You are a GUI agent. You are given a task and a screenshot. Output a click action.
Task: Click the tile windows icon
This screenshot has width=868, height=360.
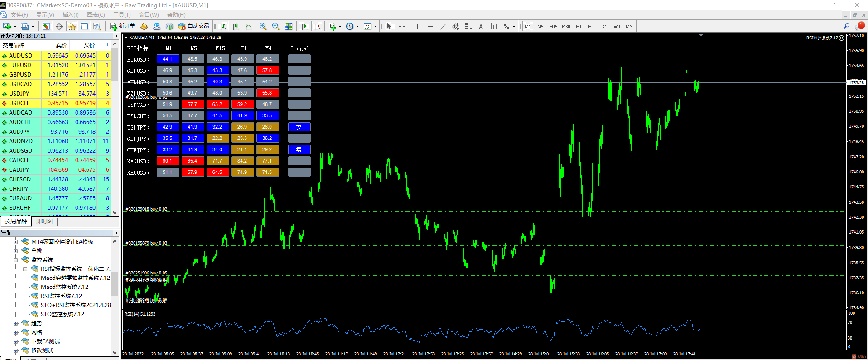coord(288,26)
